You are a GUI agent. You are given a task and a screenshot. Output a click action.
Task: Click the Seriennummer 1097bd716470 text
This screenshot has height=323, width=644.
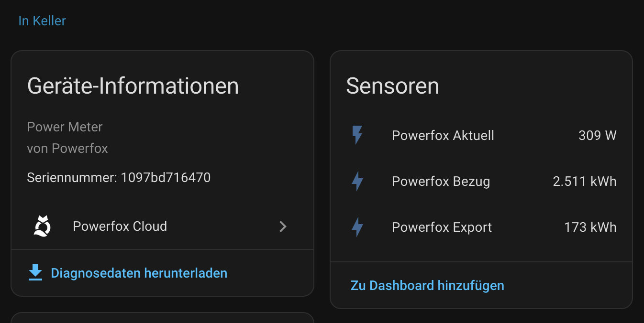point(119,178)
